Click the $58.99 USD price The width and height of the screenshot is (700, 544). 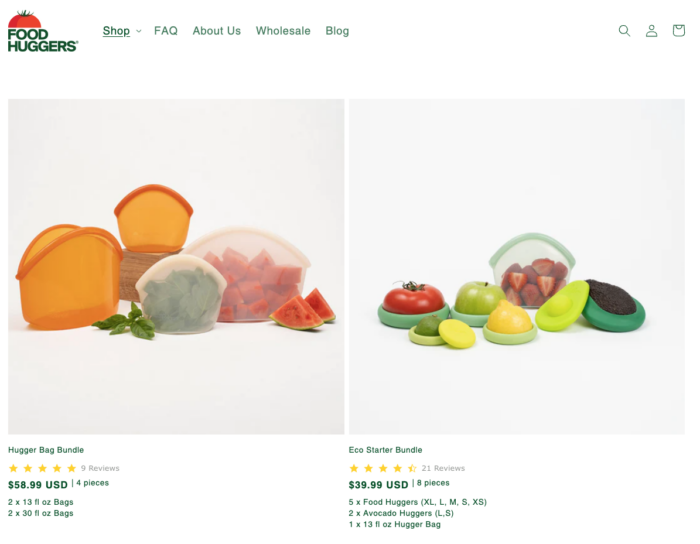38,485
